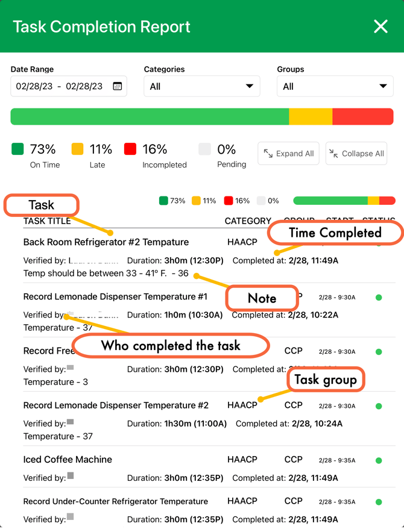Sort by the TASK TITLE column header
The width and height of the screenshot is (404, 532).
click(47, 221)
